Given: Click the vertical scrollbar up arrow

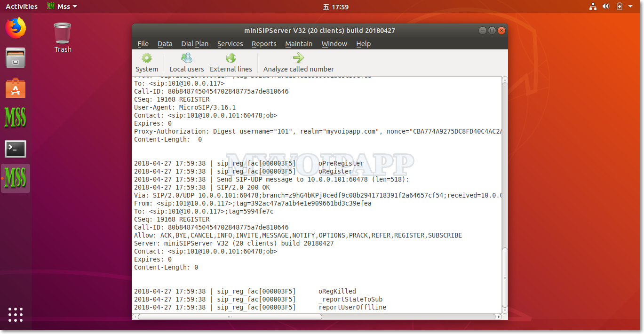Looking at the screenshot, I should (505, 79).
